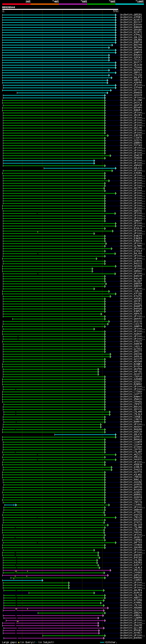Select the UniRef100_Q7RXZ7 label

click(131, 341)
